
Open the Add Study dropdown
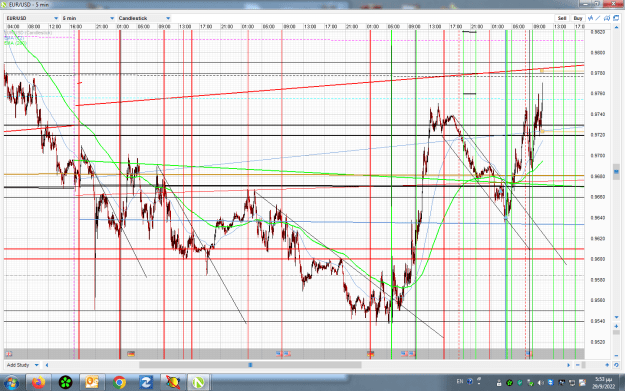(23, 365)
